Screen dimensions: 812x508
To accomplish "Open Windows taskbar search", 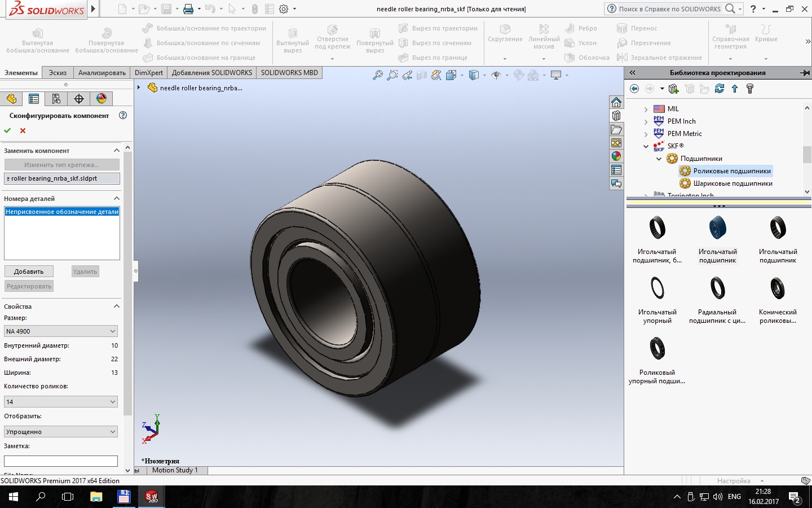I will pos(41,497).
